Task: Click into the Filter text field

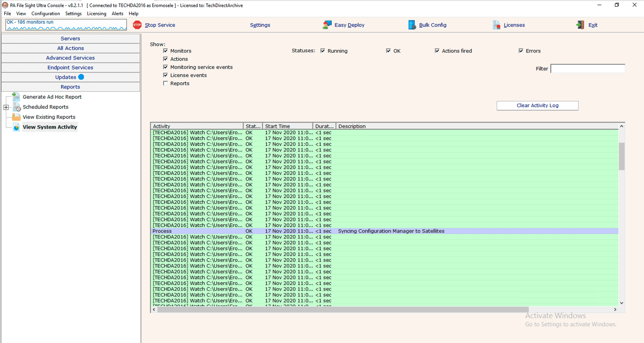Action: [588, 68]
